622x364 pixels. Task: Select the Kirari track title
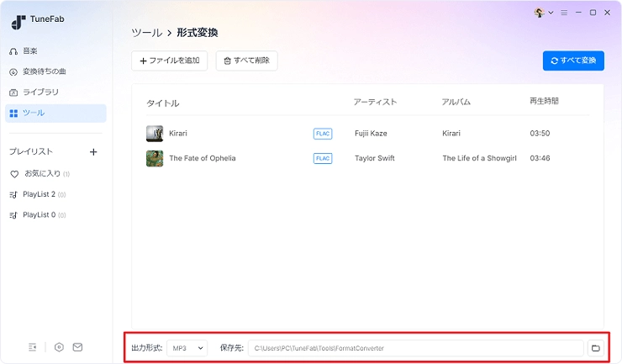click(178, 134)
